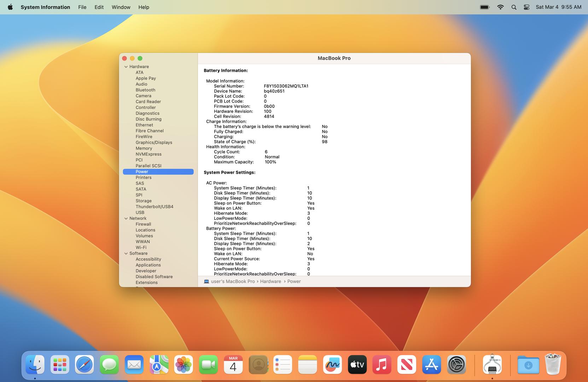The image size is (588, 382).
Task: Select Memory in the sidebar
Action: tap(144, 148)
